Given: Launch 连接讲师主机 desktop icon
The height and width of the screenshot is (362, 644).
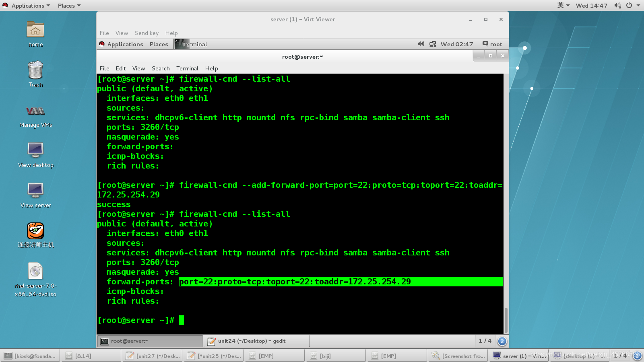Looking at the screenshot, I should tap(35, 231).
